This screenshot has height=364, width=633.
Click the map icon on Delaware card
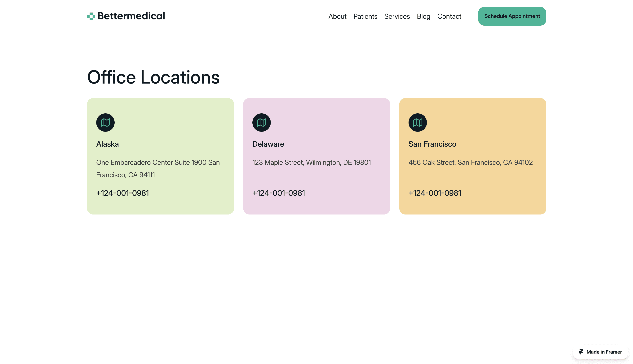click(261, 123)
